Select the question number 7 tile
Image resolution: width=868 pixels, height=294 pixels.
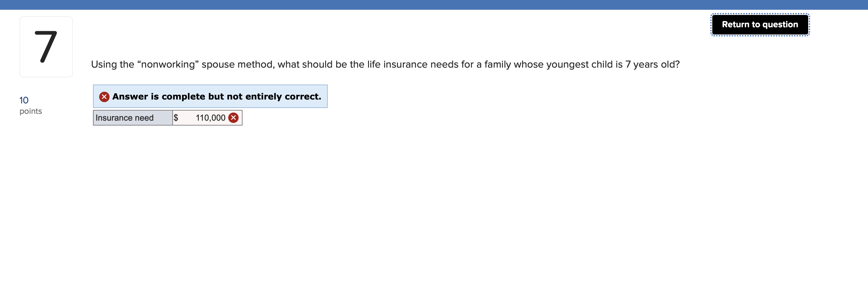pos(46,46)
